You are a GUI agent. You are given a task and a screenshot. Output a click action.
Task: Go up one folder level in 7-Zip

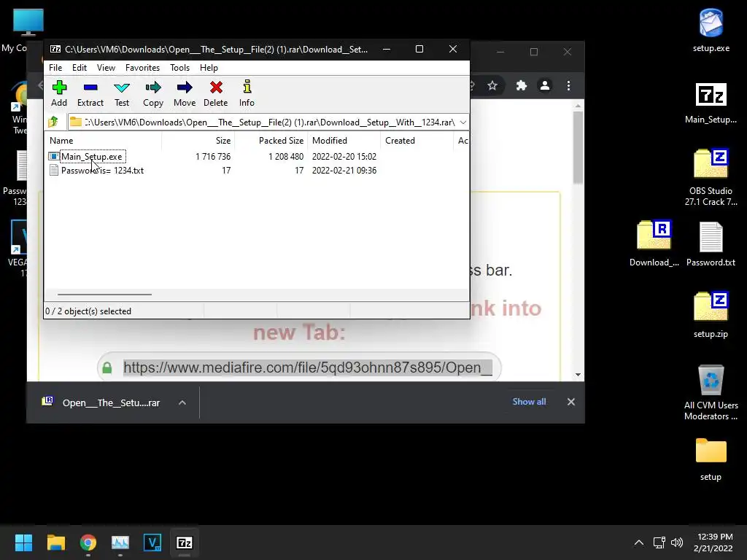click(53, 122)
